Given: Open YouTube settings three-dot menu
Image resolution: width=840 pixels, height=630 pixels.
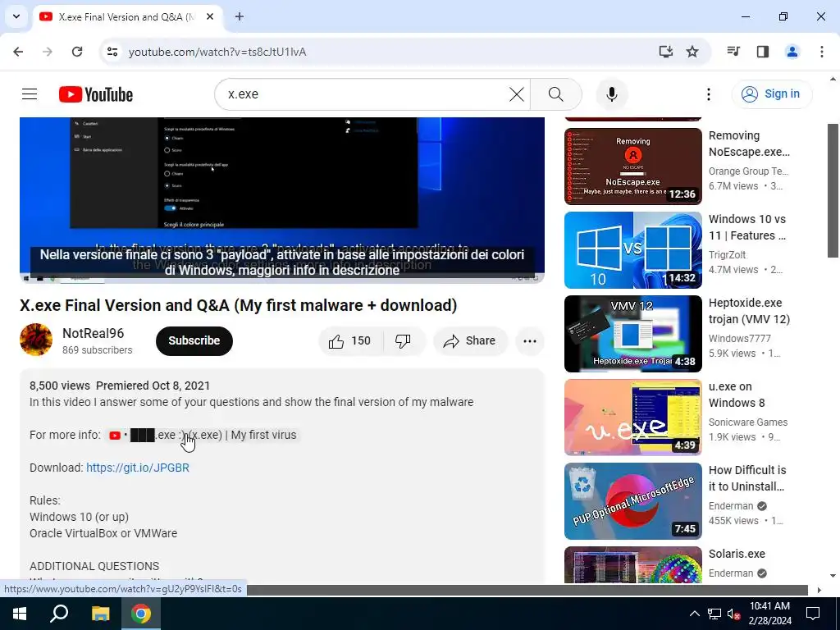Looking at the screenshot, I should [708, 94].
